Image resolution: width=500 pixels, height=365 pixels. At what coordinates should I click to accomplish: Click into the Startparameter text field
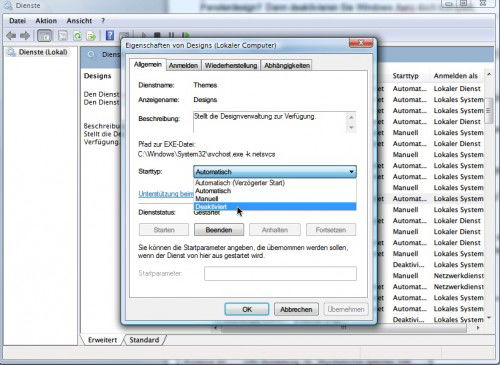(x=280, y=273)
